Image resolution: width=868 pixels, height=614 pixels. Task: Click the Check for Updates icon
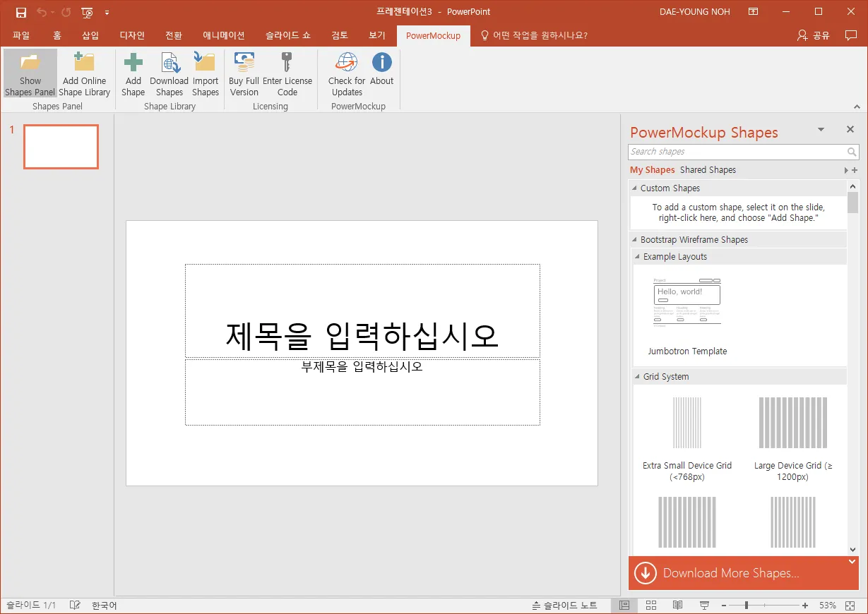coord(347,63)
